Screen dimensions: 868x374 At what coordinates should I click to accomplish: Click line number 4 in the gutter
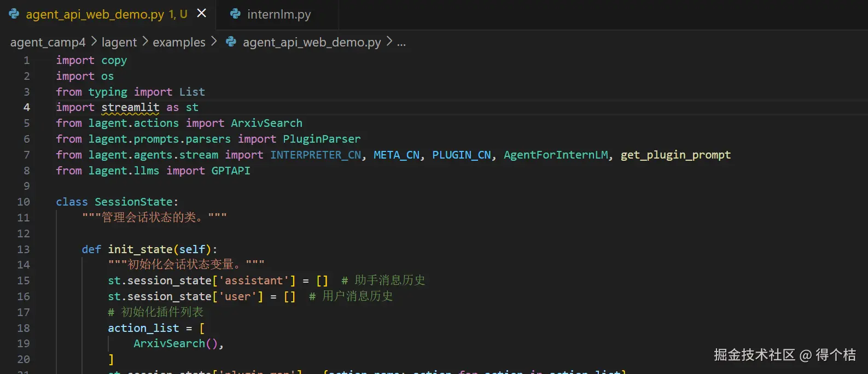click(27, 107)
